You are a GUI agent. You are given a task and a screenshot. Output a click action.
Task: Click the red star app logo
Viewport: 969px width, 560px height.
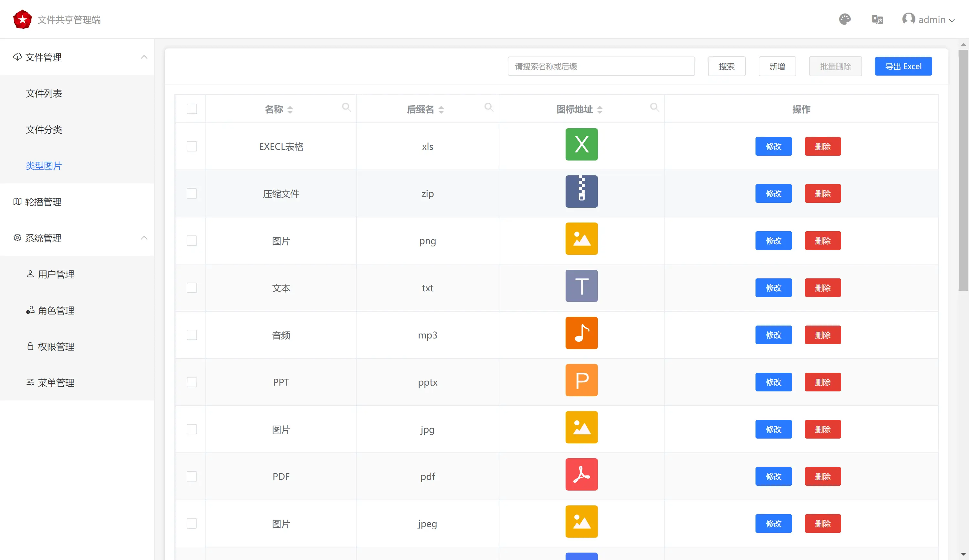coord(22,19)
